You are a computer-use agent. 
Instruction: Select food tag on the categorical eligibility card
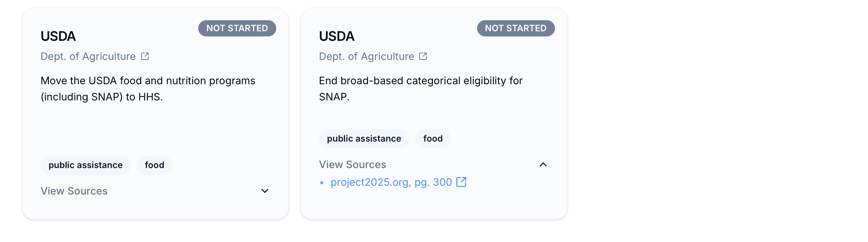pyautogui.click(x=433, y=139)
